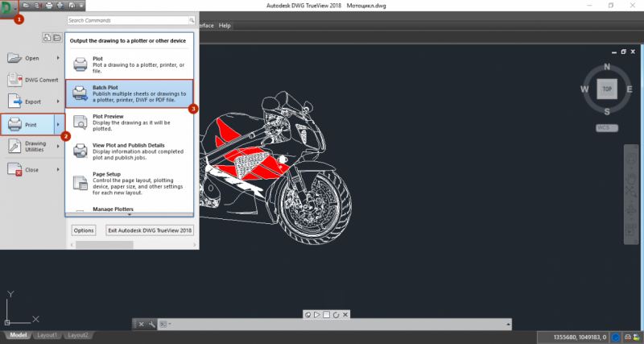Click Plot printer icon in Quick Access toolbar
Viewport: 644px width, 344px height.
(49, 6)
